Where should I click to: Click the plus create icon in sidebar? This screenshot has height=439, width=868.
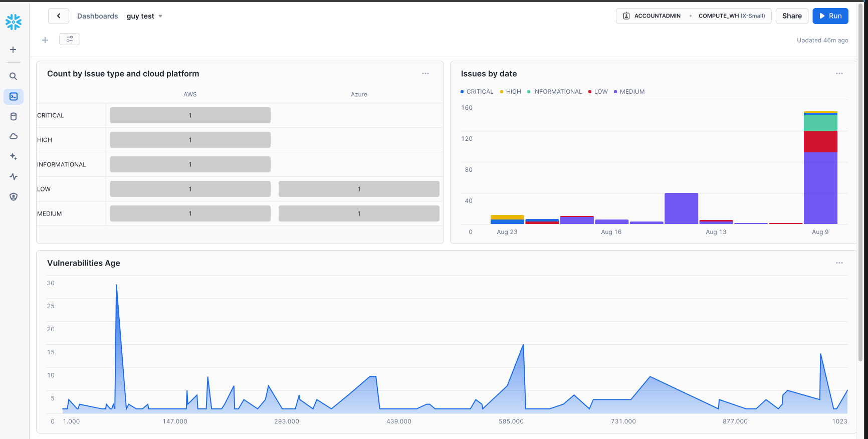pyautogui.click(x=14, y=50)
